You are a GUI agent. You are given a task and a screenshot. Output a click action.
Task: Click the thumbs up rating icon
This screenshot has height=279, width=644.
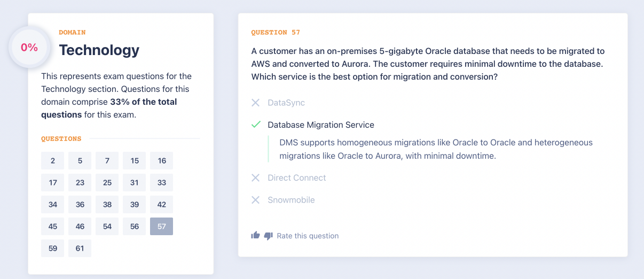click(x=255, y=235)
